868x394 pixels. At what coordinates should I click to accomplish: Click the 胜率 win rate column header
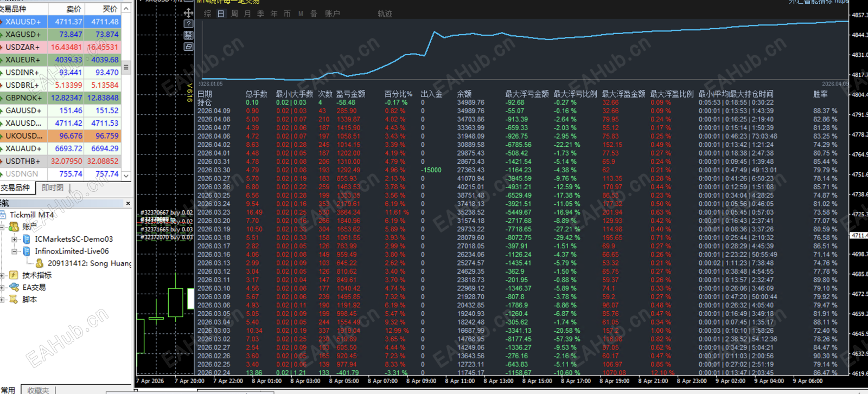tap(820, 94)
